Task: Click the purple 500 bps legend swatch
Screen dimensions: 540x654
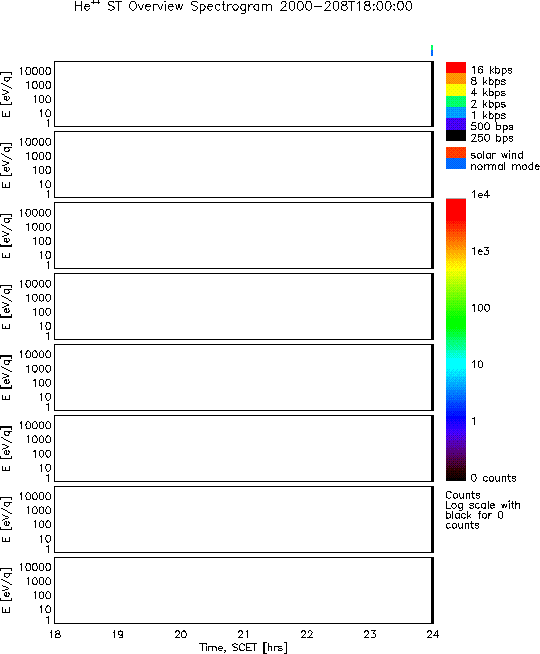Action: click(x=456, y=124)
